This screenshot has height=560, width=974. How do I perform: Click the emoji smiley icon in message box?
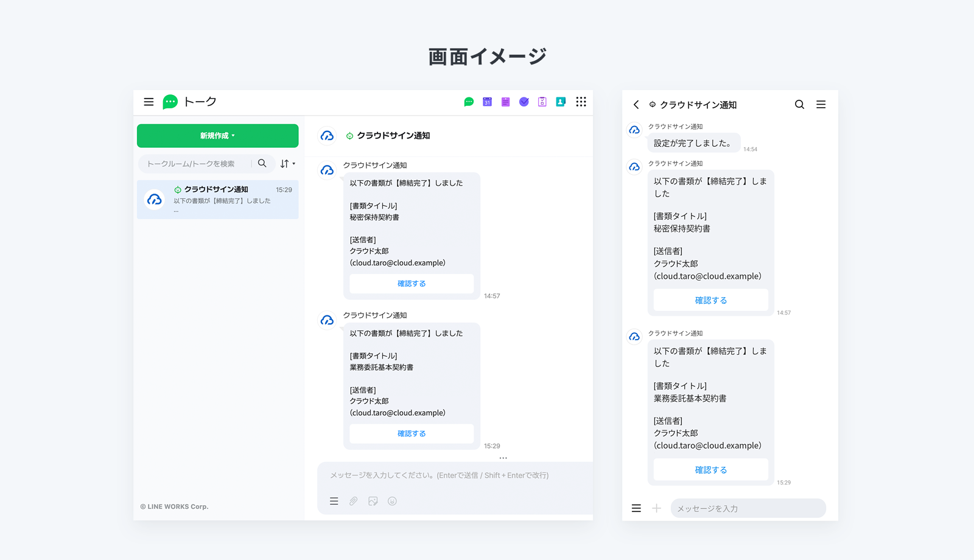(392, 501)
